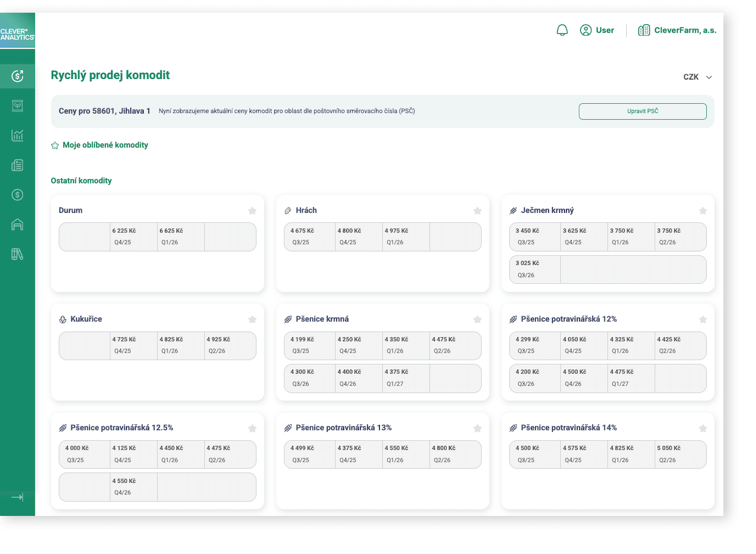756x554 pixels.
Task: Open the warehouse sidebar icon
Action: pos(17,225)
